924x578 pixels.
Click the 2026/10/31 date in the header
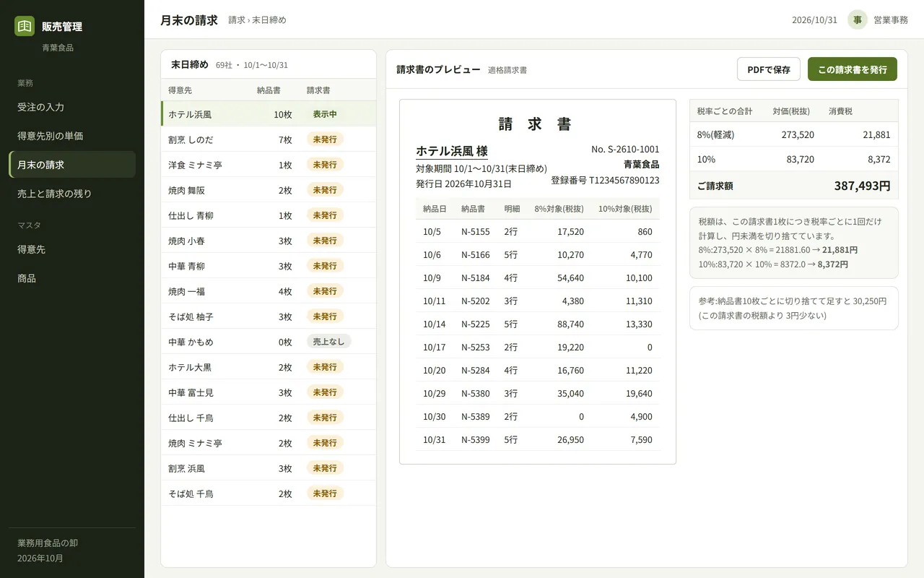pyautogui.click(x=815, y=20)
